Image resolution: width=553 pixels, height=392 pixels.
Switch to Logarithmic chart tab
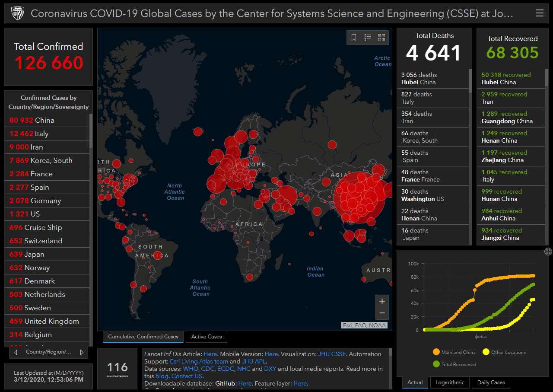tap(450, 382)
